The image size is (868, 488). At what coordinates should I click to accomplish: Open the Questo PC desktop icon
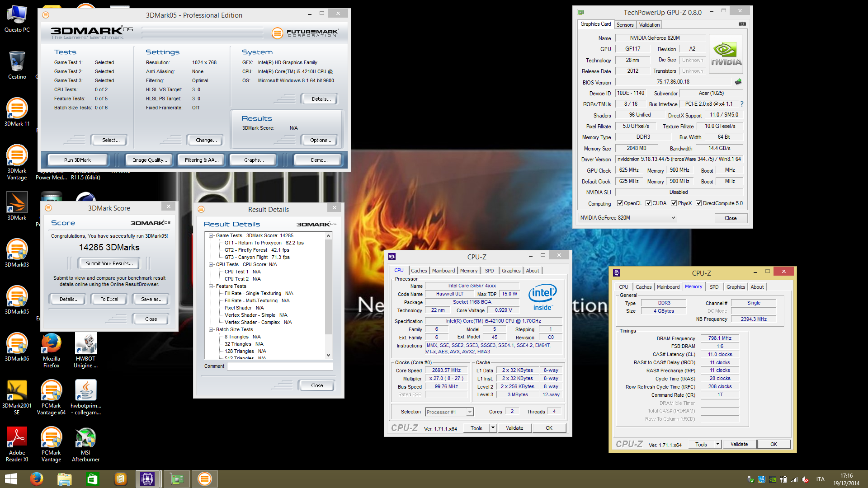click(17, 19)
